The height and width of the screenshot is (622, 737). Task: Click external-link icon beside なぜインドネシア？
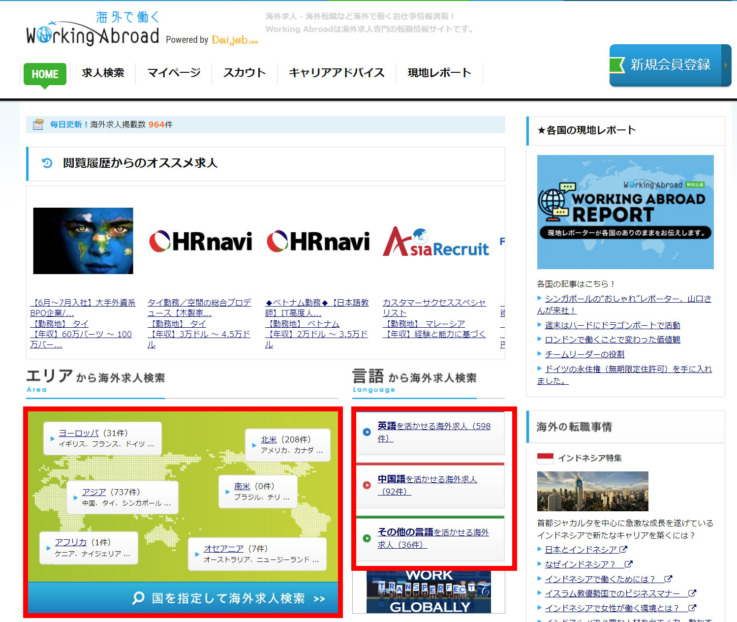[628, 564]
